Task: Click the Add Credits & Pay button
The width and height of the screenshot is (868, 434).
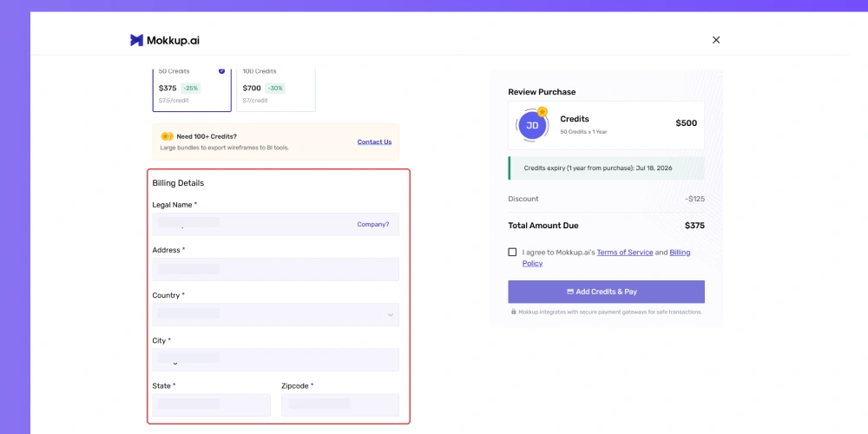Action: (606, 292)
